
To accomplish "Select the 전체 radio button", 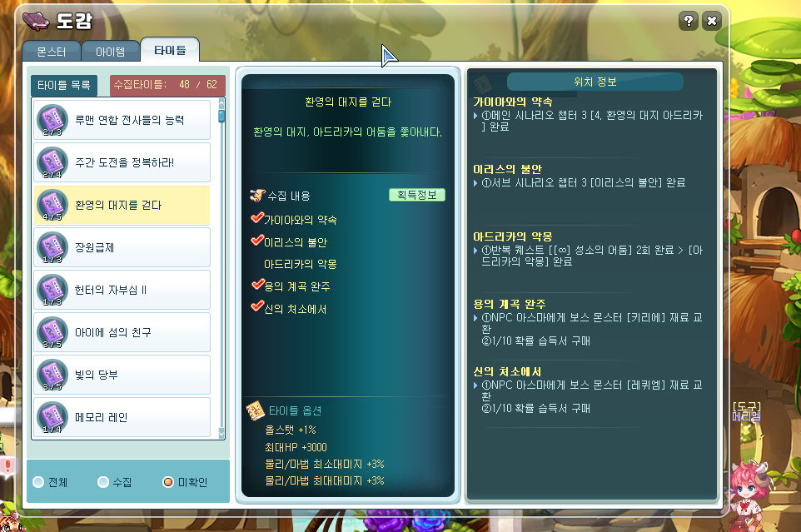I will (38, 482).
